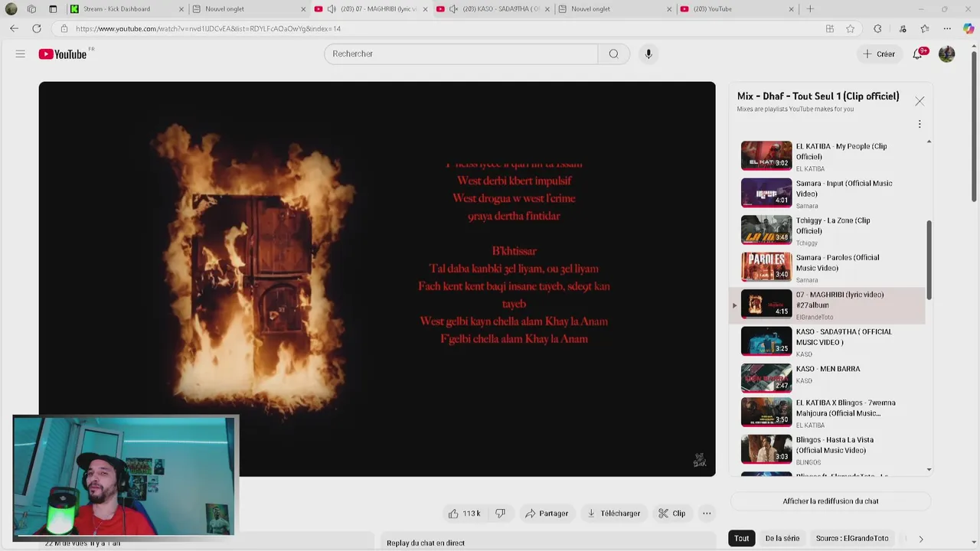Add page to favorites with star icon
This screenshot has width=980, height=551.
point(850,28)
